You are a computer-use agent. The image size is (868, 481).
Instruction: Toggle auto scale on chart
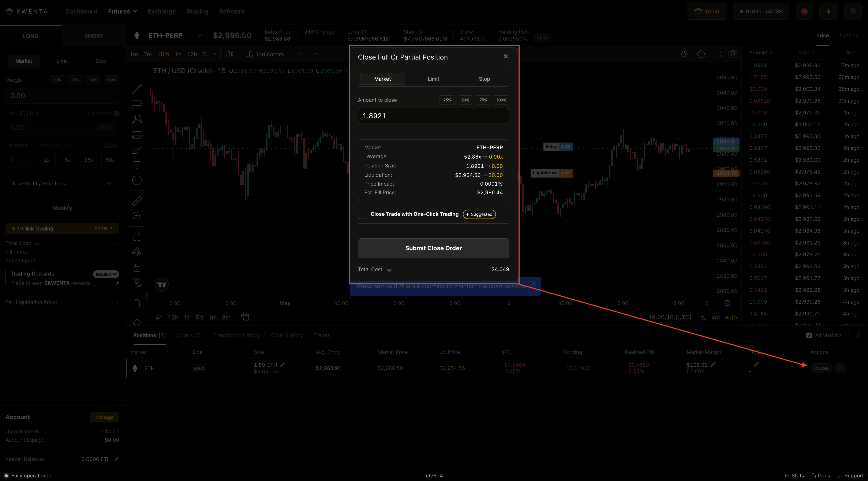tap(730, 317)
